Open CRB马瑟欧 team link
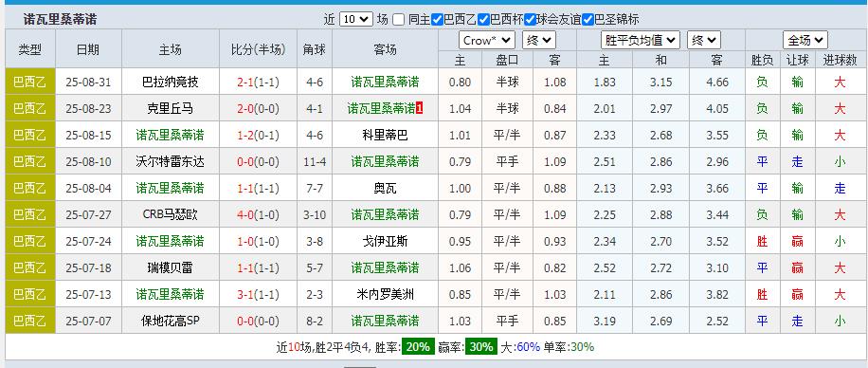The image size is (868, 368). click(x=170, y=215)
